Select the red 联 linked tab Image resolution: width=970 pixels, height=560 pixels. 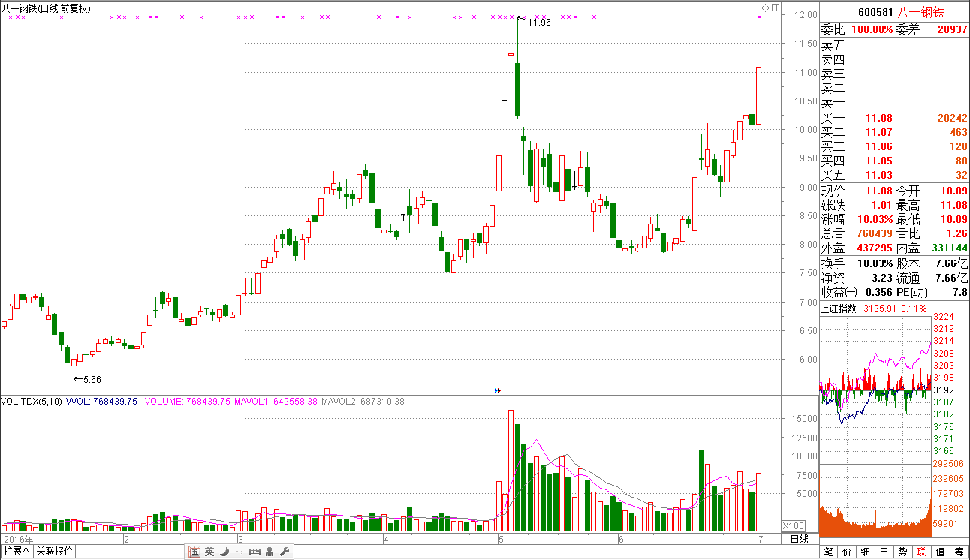click(922, 552)
